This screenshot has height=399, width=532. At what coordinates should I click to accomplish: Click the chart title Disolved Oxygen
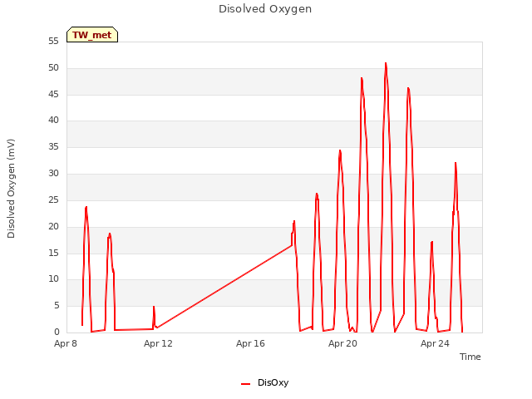pyautogui.click(x=265, y=9)
